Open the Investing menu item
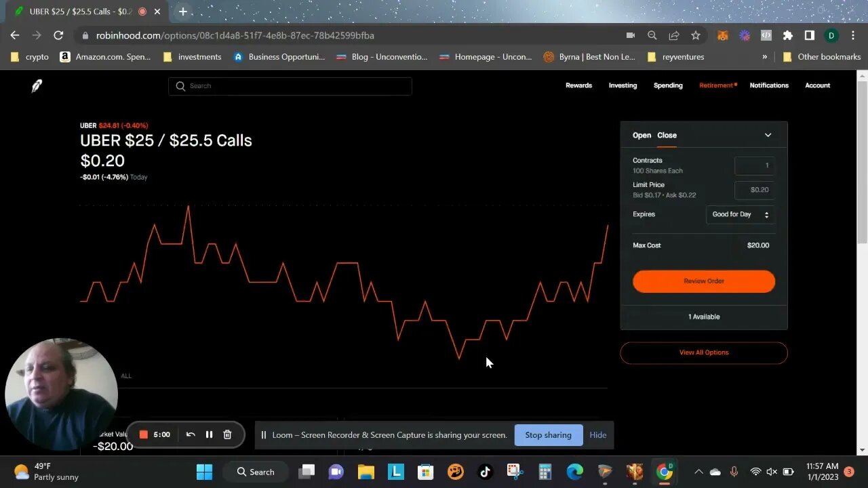Screen dimensions: 868x488 [x=623, y=85]
